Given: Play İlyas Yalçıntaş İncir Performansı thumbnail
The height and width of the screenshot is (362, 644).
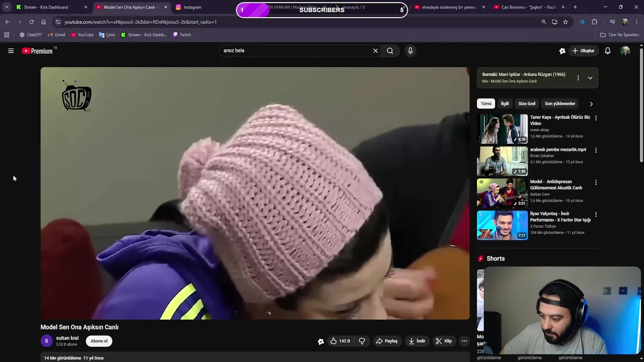Looking at the screenshot, I should (502, 225).
